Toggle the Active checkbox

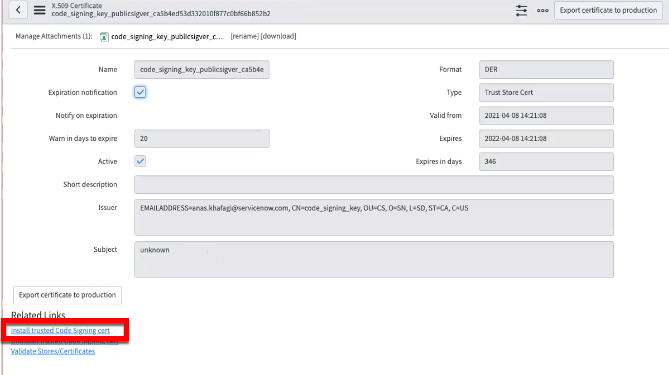140,161
